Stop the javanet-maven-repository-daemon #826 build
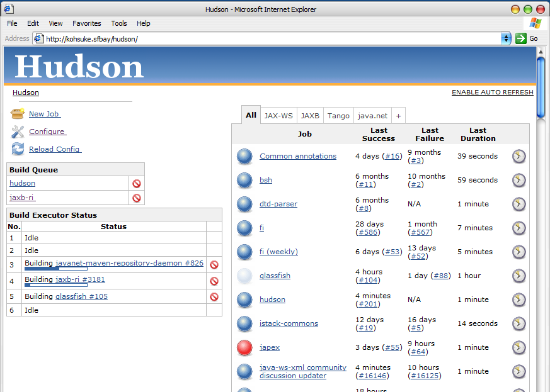Screen dimensions: 550x392 coord(214,265)
